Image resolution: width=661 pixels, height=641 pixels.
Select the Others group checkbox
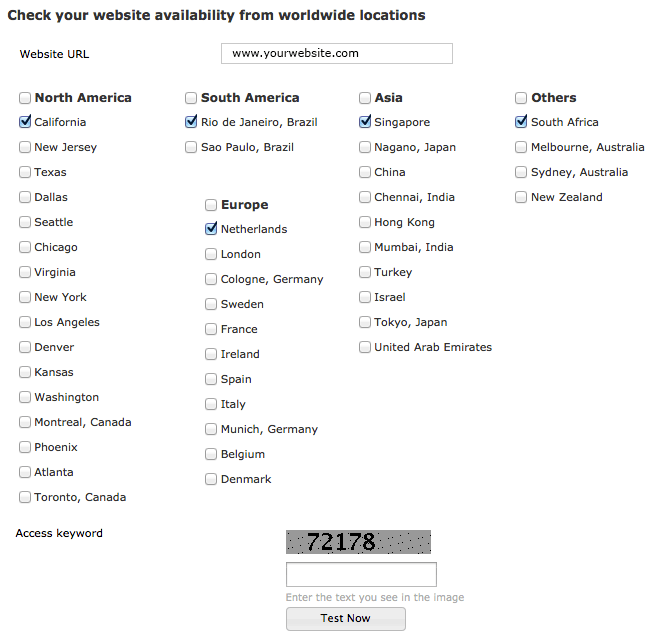(x=521, y=98)
